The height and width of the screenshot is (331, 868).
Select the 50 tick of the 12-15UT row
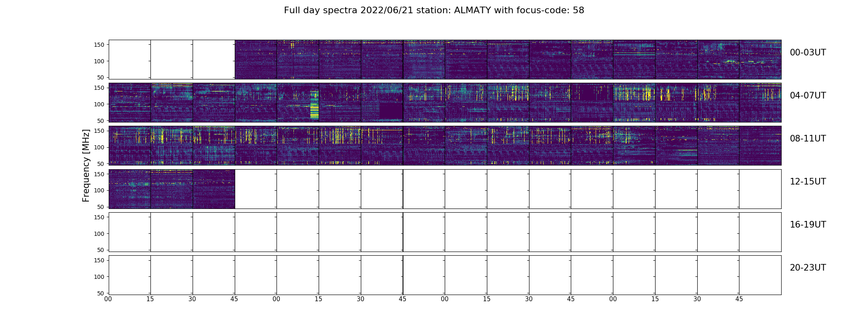click(x=100, y=207)
